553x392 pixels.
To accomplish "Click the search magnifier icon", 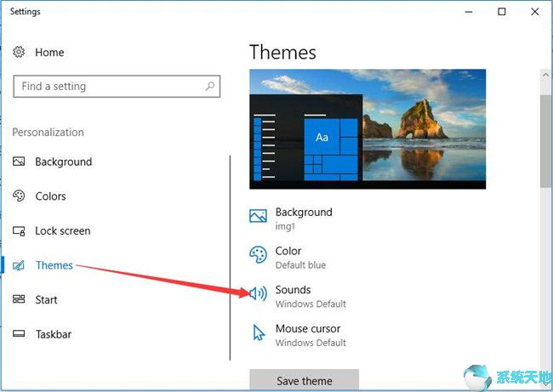I will point(210,86).
